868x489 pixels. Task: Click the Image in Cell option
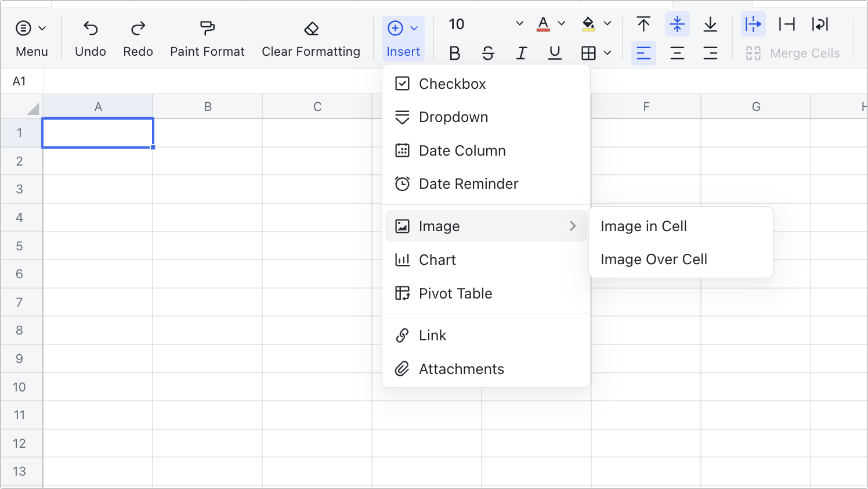coord(644,226)
